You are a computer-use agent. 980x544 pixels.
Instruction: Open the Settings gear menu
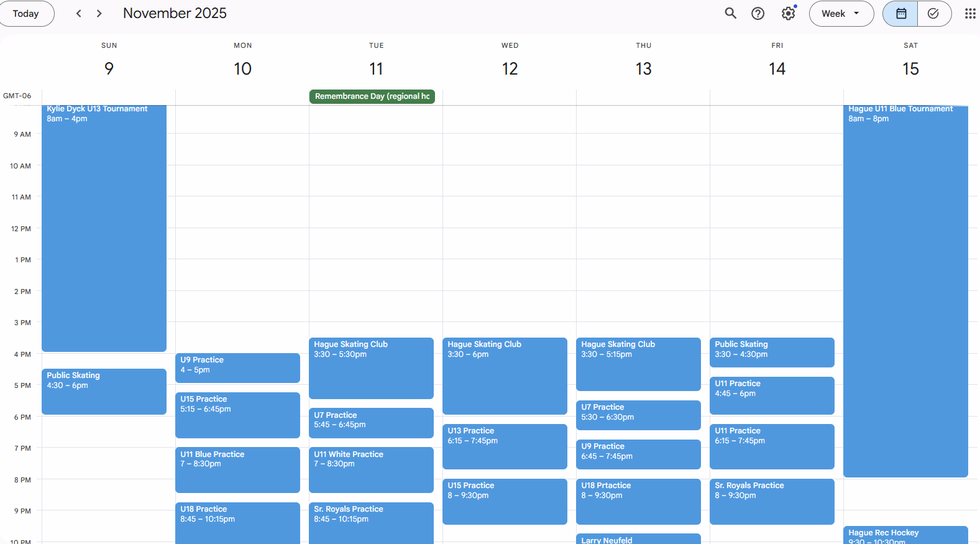[788, 14]
